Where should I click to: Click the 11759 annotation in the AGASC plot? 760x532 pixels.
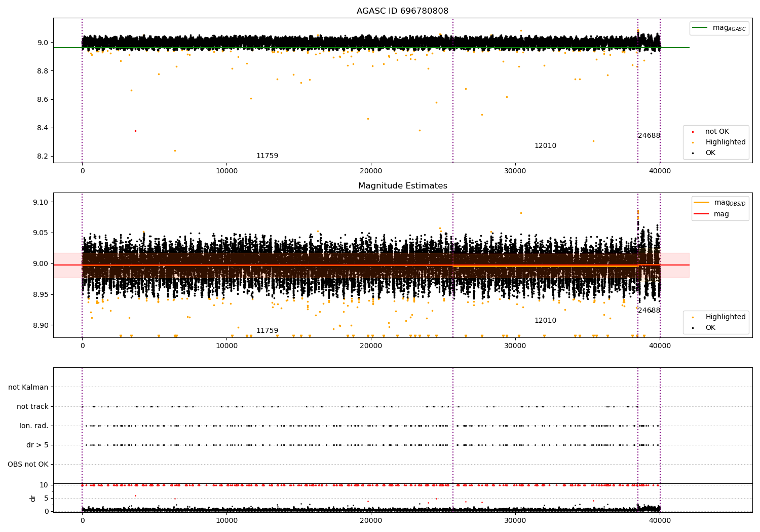[x=267, y=156]
